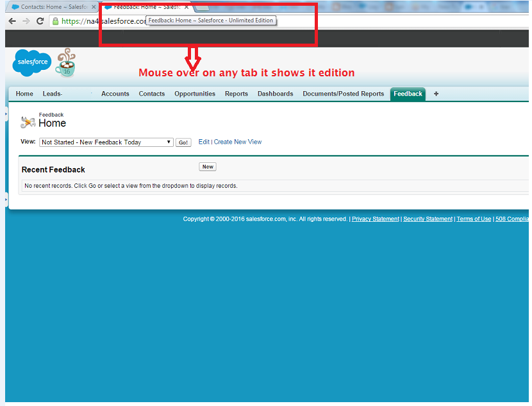Open the Documents/Posted Reports tab
Viewport: 532px width, 406px height.
tap(344, 94)
